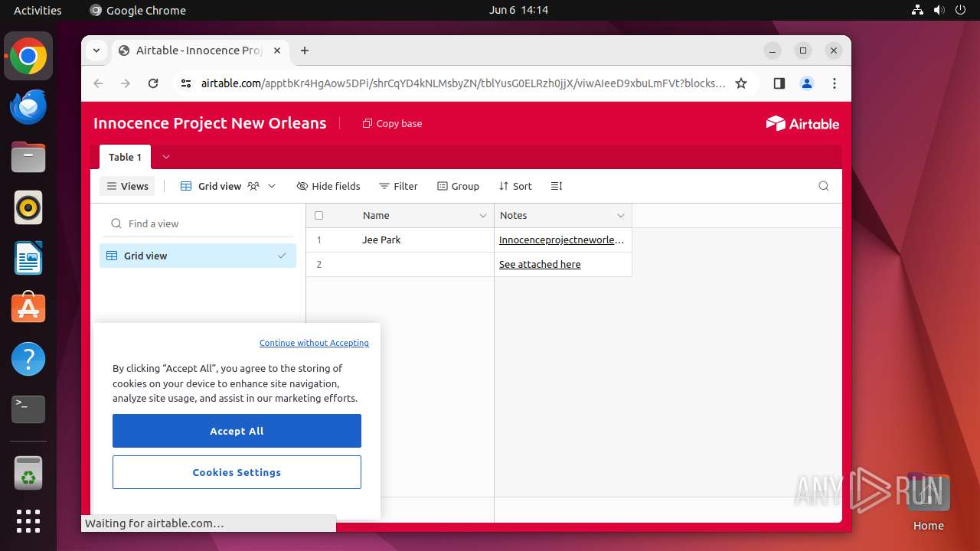Expand Chrome tab search dropdown

(96, 51)
